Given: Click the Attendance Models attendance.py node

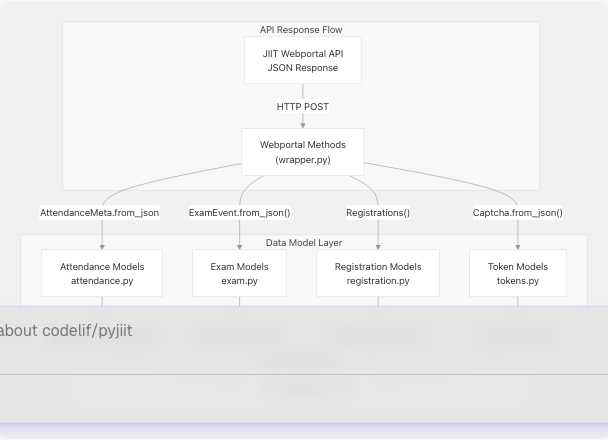Looking at the screenshot, I should click(102, 274).
